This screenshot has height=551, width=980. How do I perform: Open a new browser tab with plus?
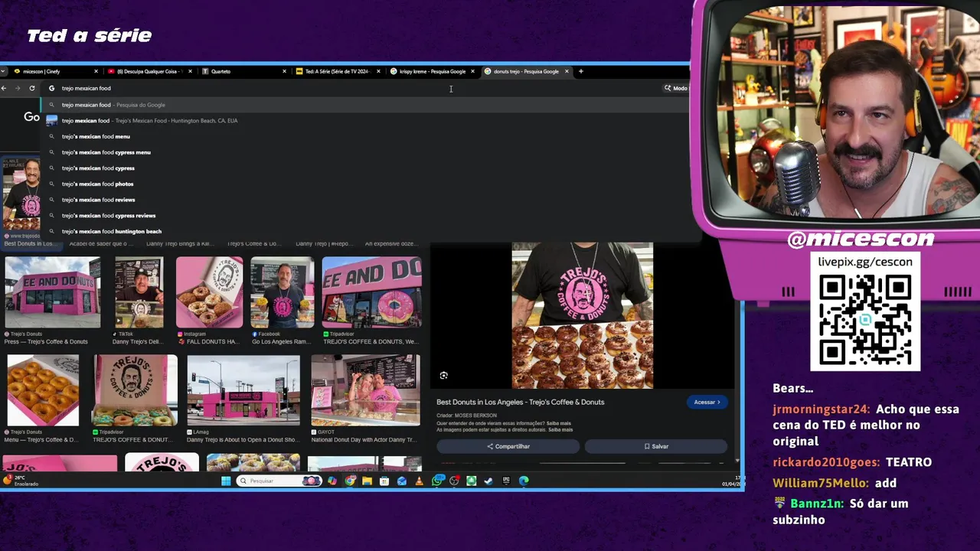580,71
